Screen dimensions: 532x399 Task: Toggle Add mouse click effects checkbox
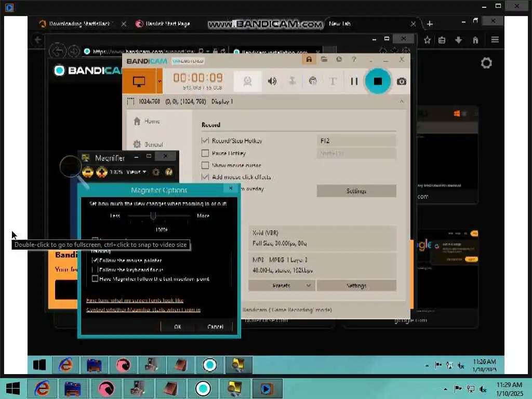point(205,177)
